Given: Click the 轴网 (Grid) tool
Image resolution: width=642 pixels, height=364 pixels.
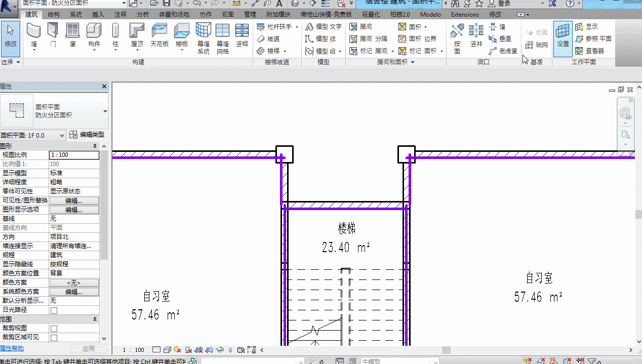Looking at the screenshot, I should [x=537, y=45].
